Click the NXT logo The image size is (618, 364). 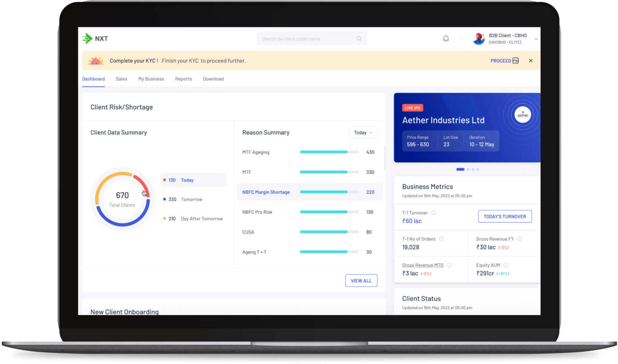pos(95,39)
